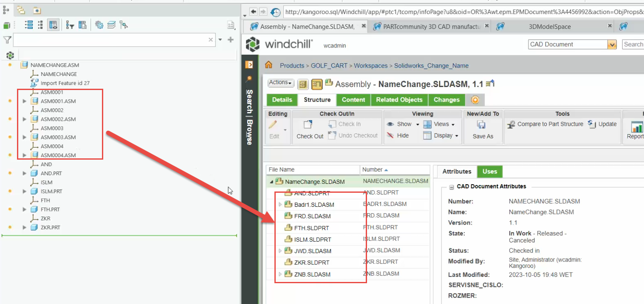Screen dimensions: 644x304
Task: Open browser history clock icon
Action: point(276,12)
